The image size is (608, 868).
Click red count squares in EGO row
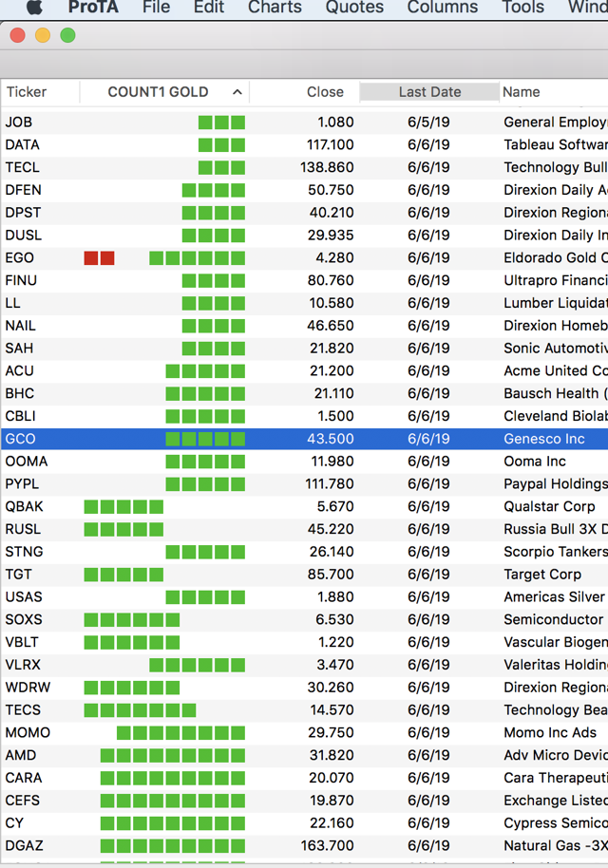point(99,258)
